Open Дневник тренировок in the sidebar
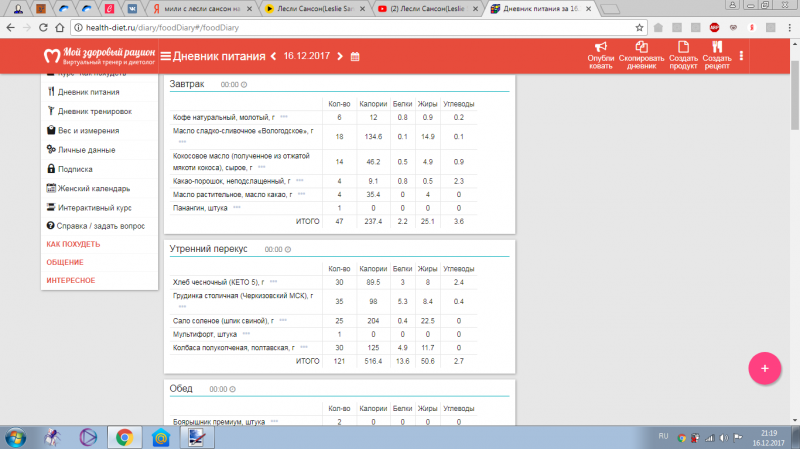800x449 pixels. pos(94,111)
